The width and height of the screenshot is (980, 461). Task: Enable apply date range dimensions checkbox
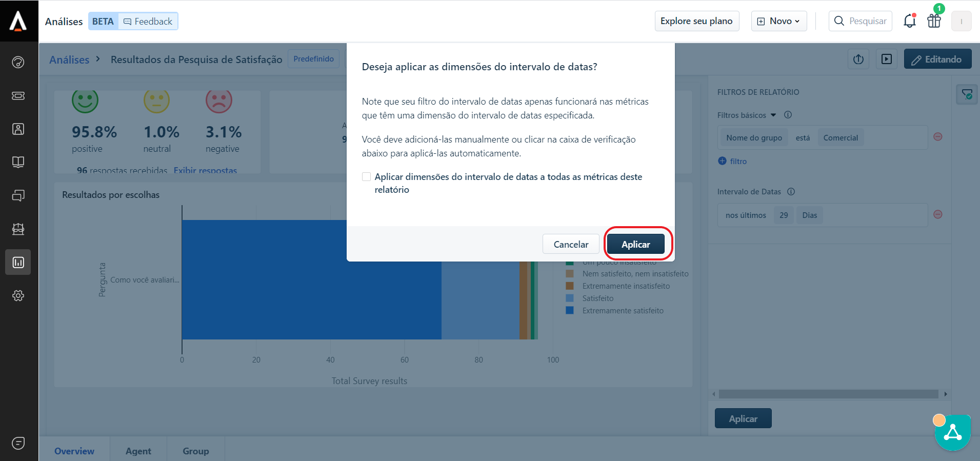point(366,177)
